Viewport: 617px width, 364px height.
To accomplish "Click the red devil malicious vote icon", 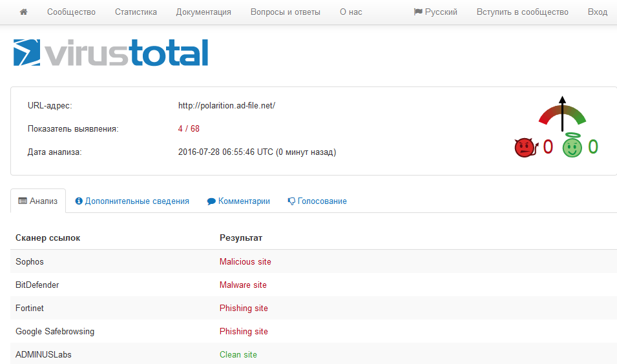I will click(x=526, y=147).
